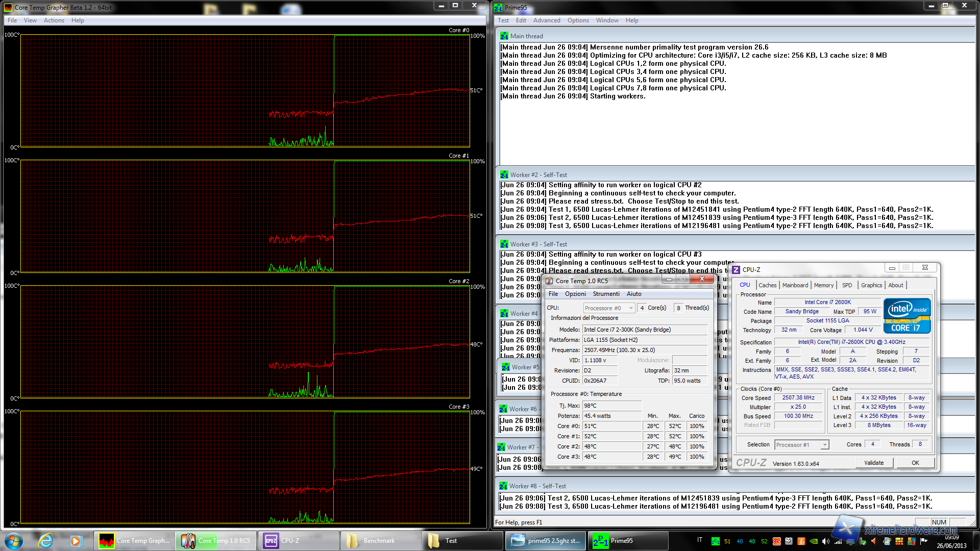This screenshot has width=980, height=551.
Task: Switch to Core Temp Grapher taskbar button
Action: pyautogui.click(x=134, y=540)
